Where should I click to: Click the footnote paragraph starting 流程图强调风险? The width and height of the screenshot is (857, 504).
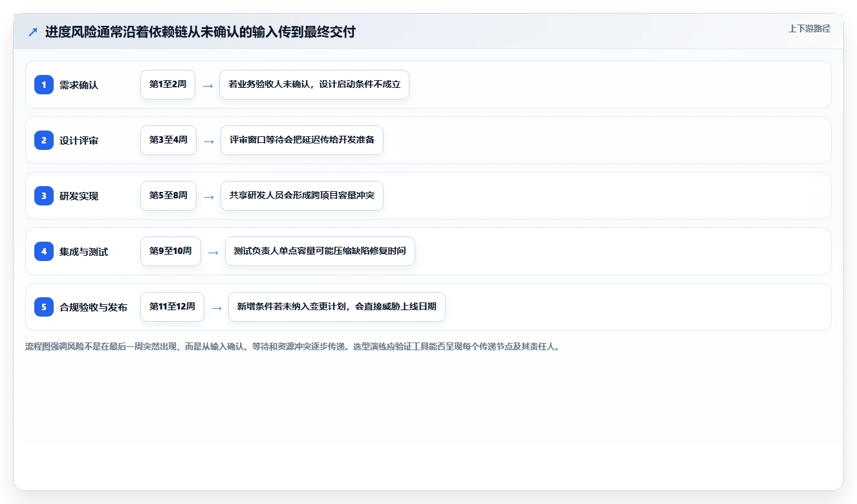[x=294, y=346]
